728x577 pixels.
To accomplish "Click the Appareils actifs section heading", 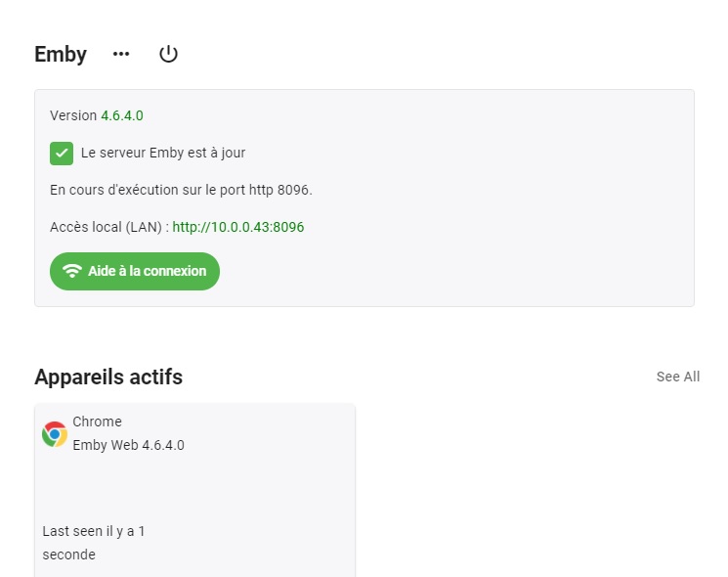I will (108, 377).
